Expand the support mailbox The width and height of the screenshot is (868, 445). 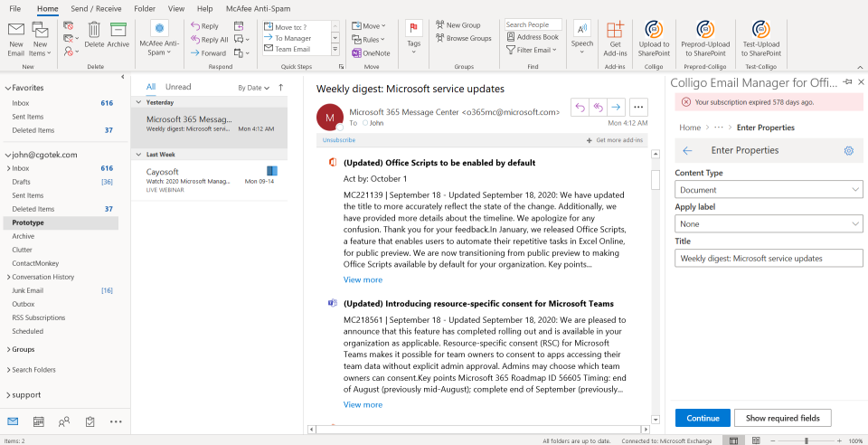[x=8, y=395]
